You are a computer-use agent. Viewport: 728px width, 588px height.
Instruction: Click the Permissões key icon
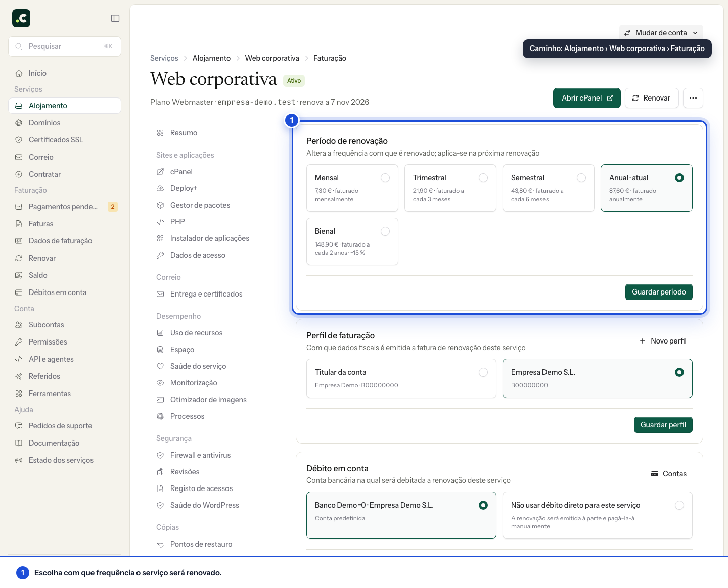(19, 342)
